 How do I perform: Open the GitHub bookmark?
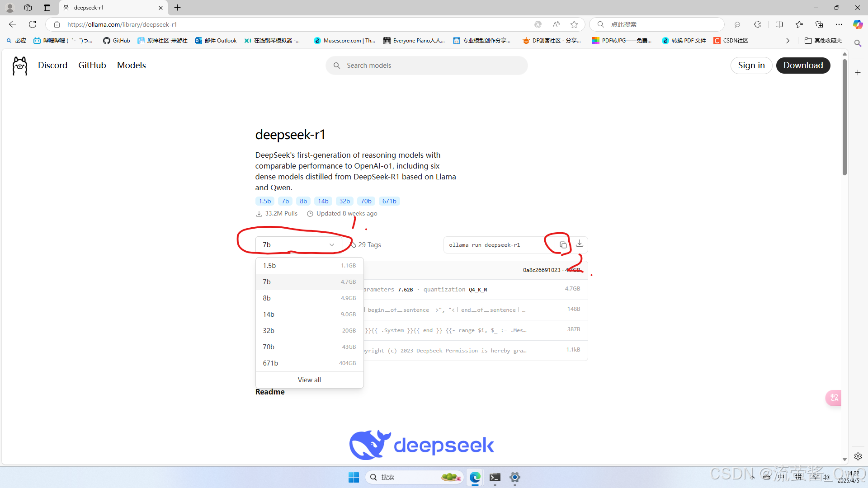[117, 41]
